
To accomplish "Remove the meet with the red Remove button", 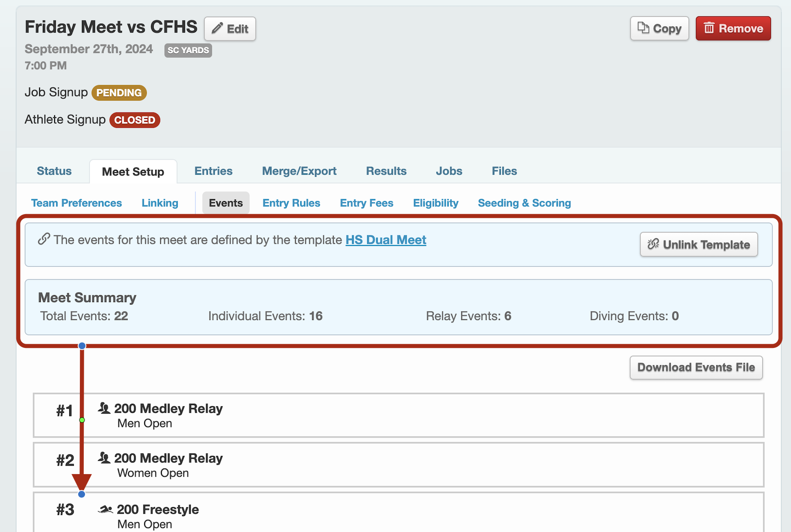I will coord(733,28).
